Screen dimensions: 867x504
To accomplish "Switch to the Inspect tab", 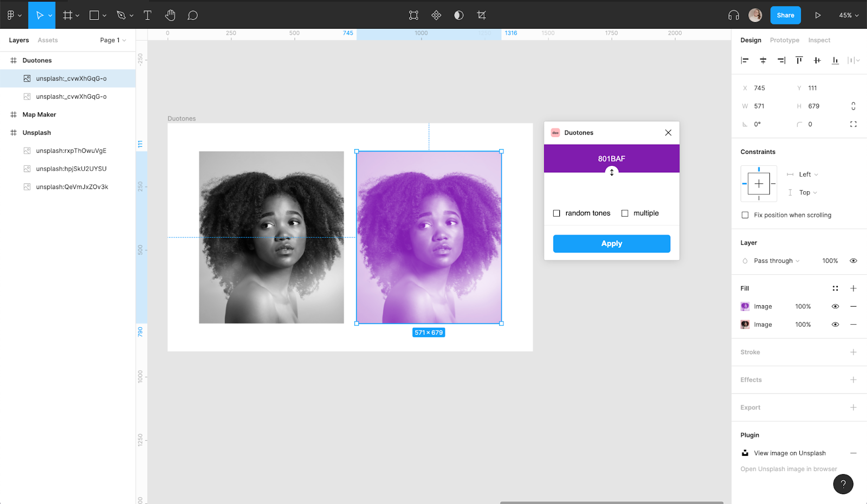I will point(819,40).
